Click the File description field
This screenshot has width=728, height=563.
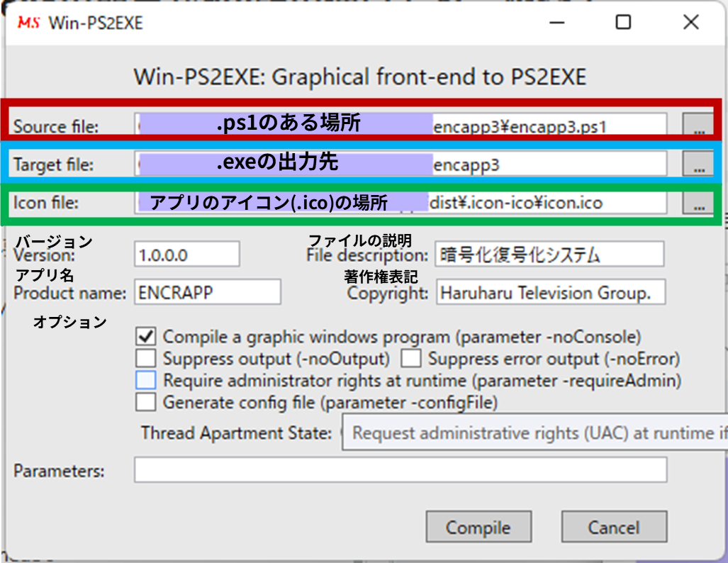[549, 254]
